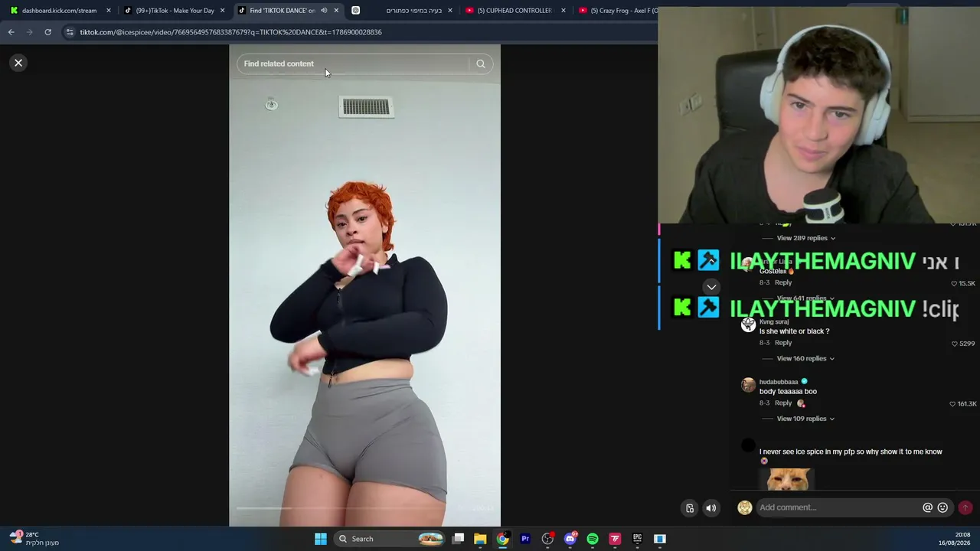Screen dimensions: 980x551
Task: Click the taskbar Search box
Action: point(390,539)
